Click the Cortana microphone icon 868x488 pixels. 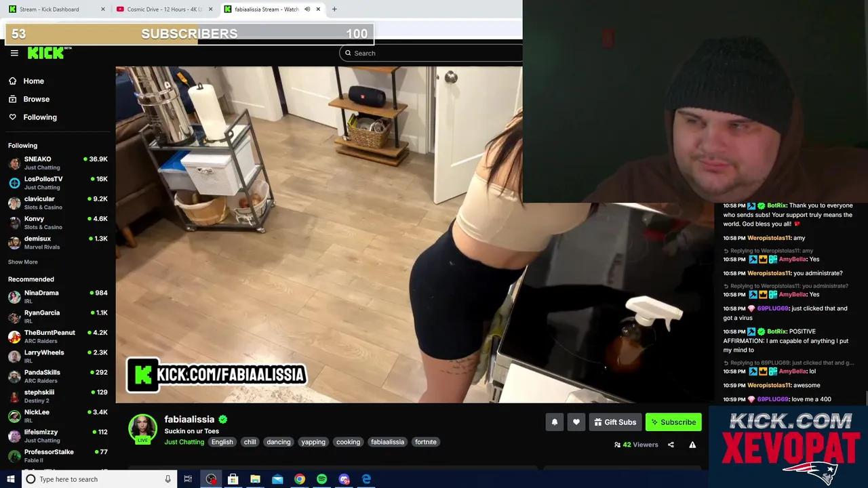pyautogui.click(x=167, y=479)
